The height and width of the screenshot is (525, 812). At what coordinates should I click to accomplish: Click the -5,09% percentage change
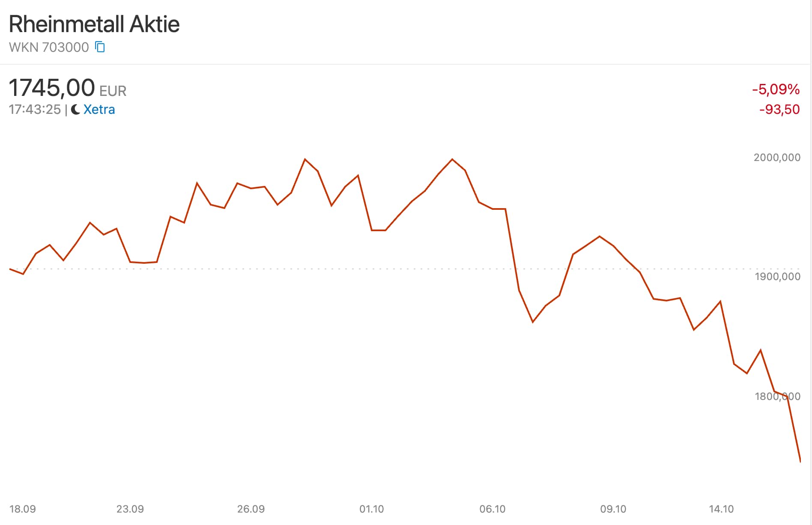(x=776, y=89)
